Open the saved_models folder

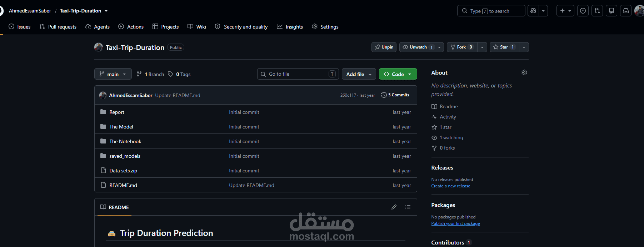click(x=125, y=156)
